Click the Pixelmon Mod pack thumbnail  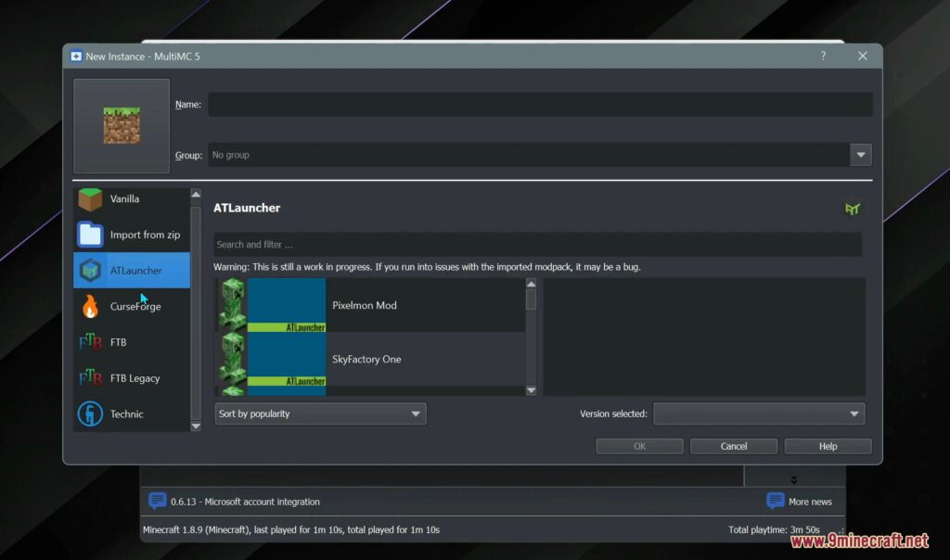(x=272, y=305)
